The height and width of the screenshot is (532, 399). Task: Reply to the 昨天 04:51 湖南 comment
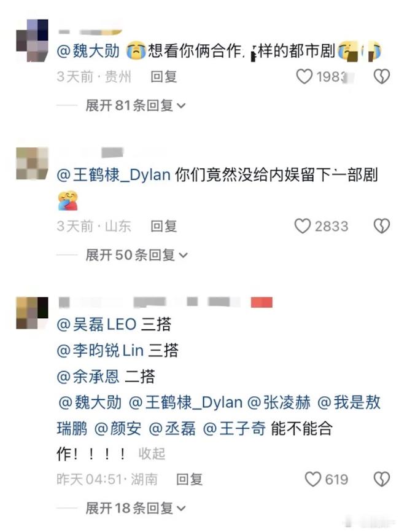pos(189,479)
